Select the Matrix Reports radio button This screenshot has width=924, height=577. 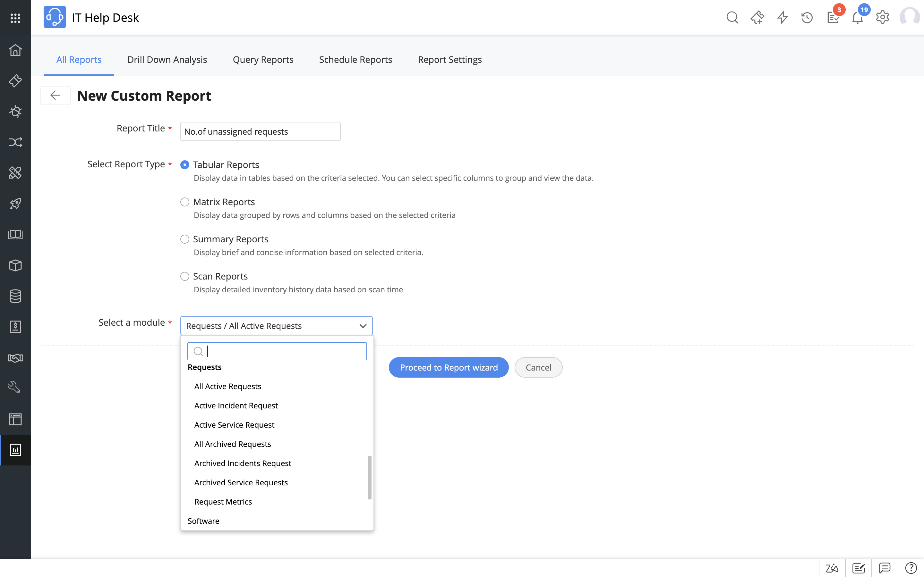coord(185,202)
